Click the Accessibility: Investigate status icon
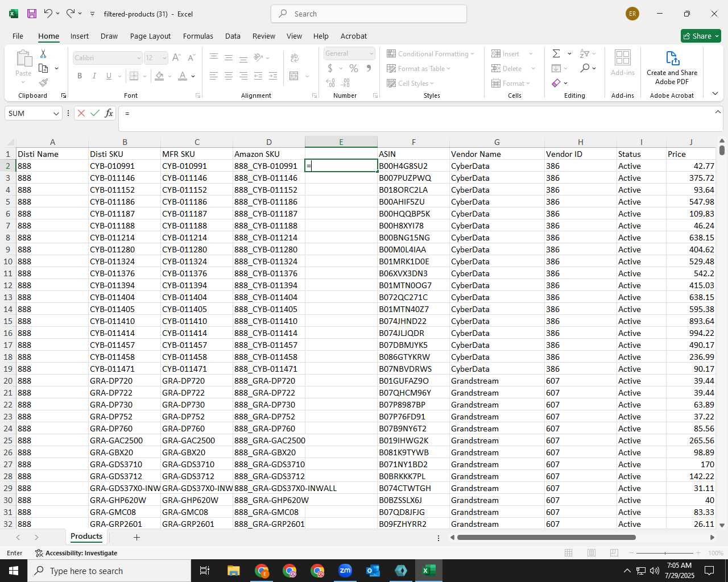The image size is (728, 582). (39, 553)
